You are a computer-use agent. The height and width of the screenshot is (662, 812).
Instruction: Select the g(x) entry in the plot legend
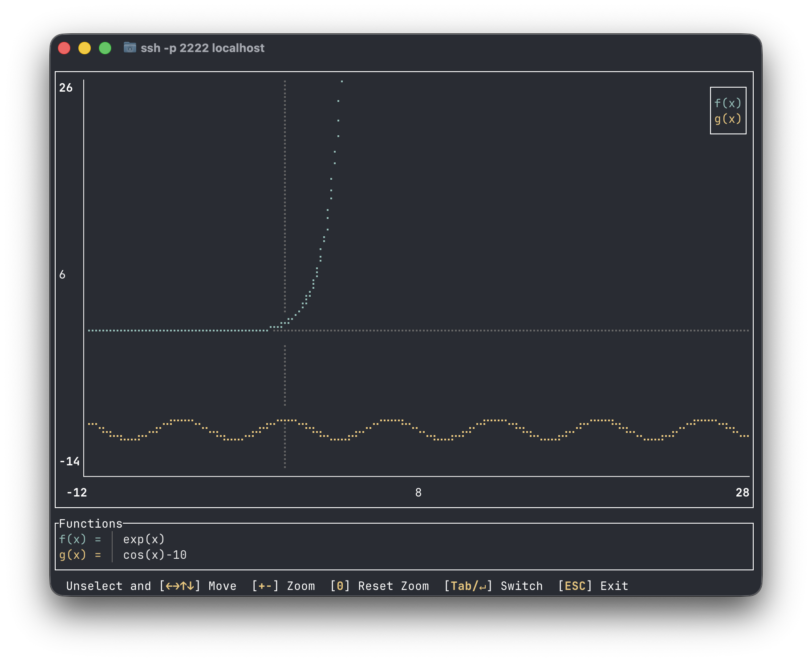click(727, 119)
